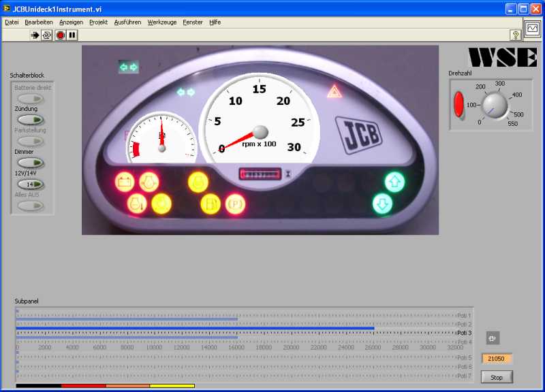Click the 21050 numeric field
The height and width of the screenshot is (392, 545).
tap(497, 359)
